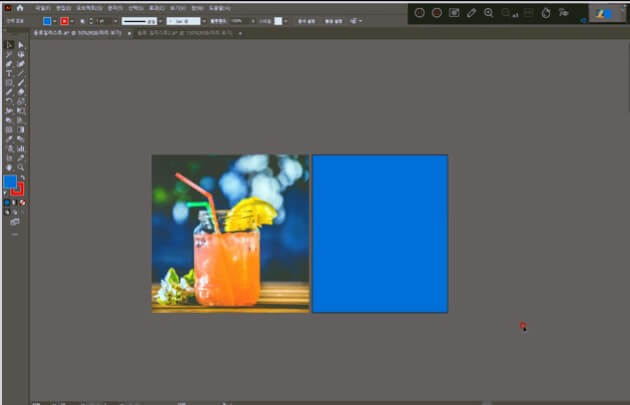Select the Eraser tool
This screenshot has height=405, width=630.
click(x=21, y=92)
